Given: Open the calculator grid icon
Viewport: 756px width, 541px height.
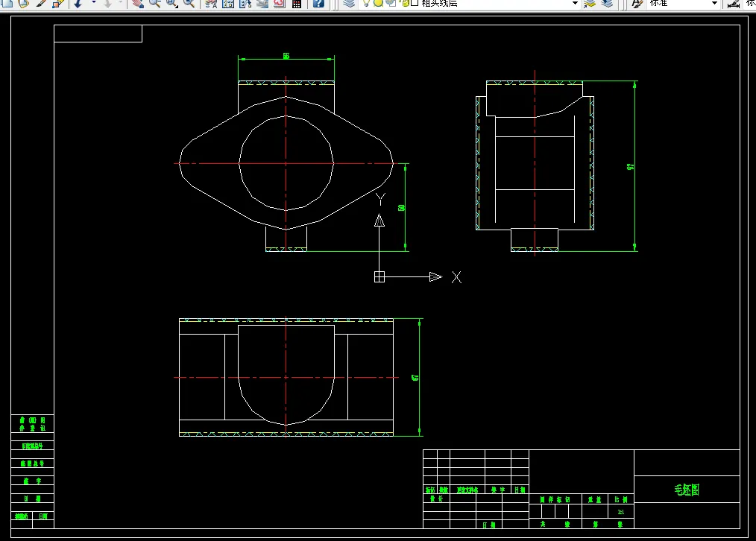Looking at the screenshot, I should pos(297,4).
